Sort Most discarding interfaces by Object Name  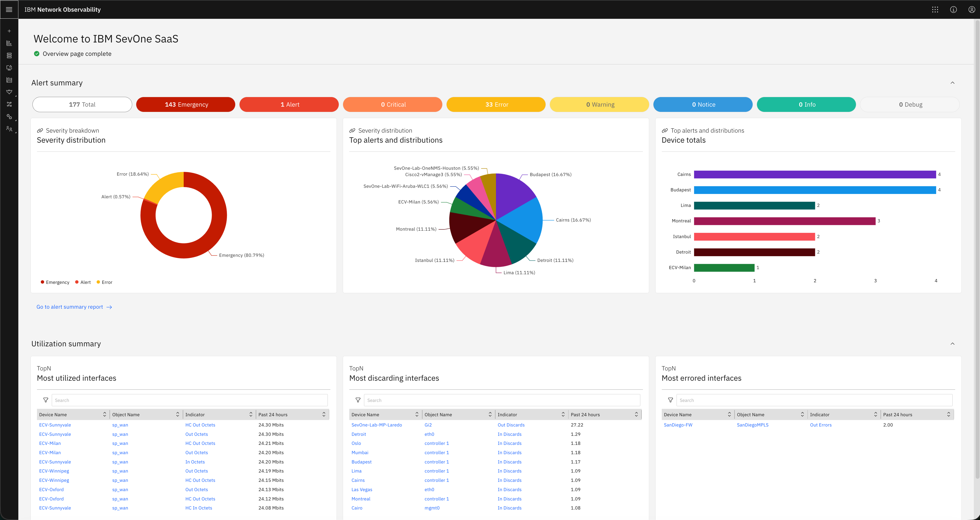click(x=490, y=415)
